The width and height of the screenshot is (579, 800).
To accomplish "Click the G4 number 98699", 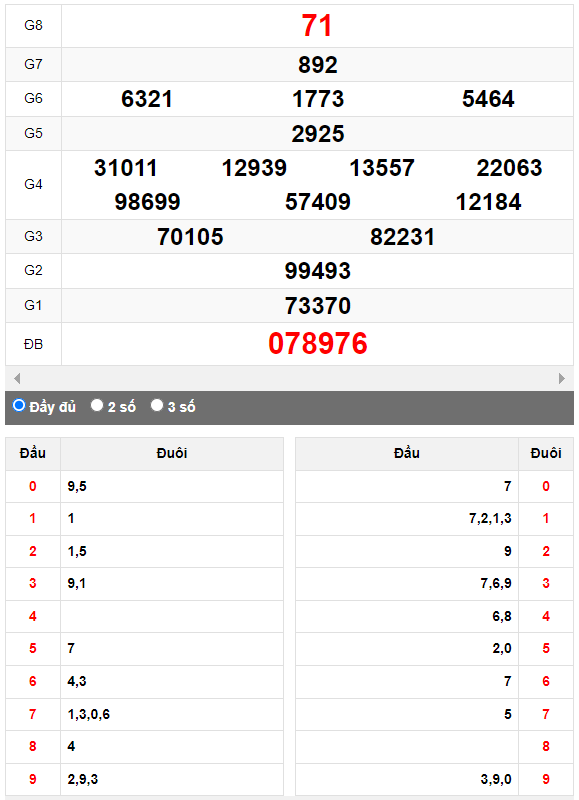I will (147, 202).
